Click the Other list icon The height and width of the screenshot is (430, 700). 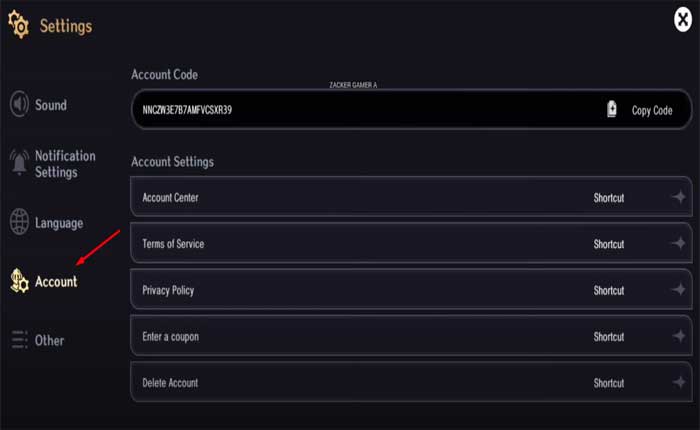tap(19, 340)
